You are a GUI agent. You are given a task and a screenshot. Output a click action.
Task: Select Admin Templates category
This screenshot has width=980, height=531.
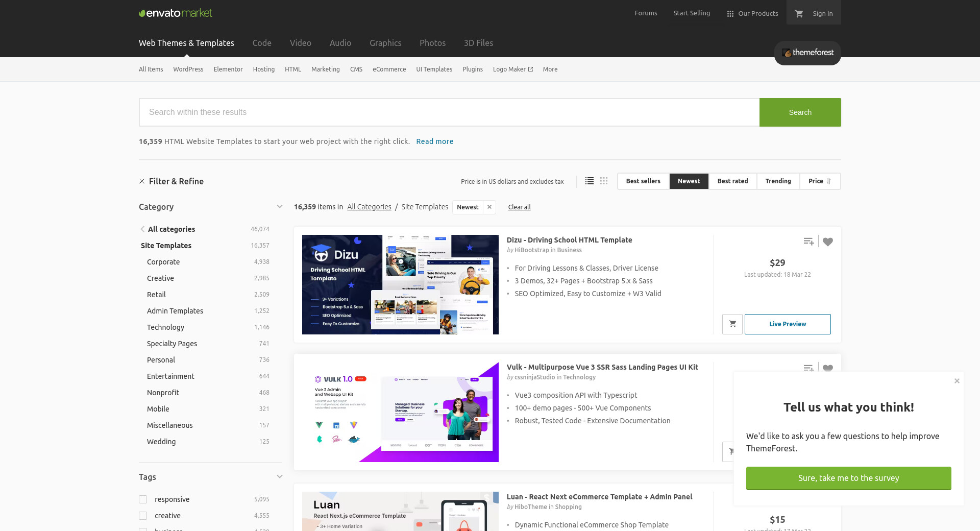[x=175, y=311]
